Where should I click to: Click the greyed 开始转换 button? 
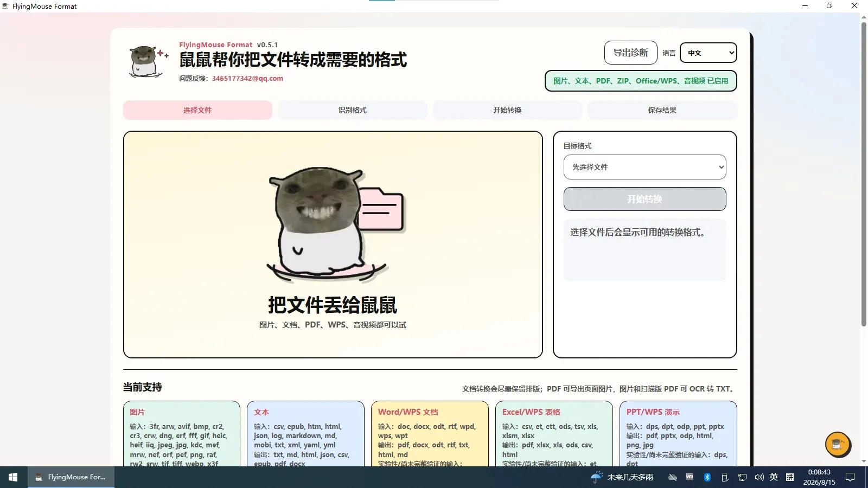pos(644,199)
